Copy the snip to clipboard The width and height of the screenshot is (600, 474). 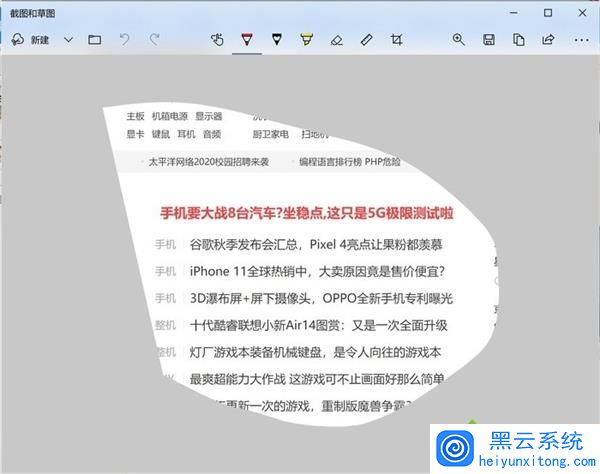[518, 40]
